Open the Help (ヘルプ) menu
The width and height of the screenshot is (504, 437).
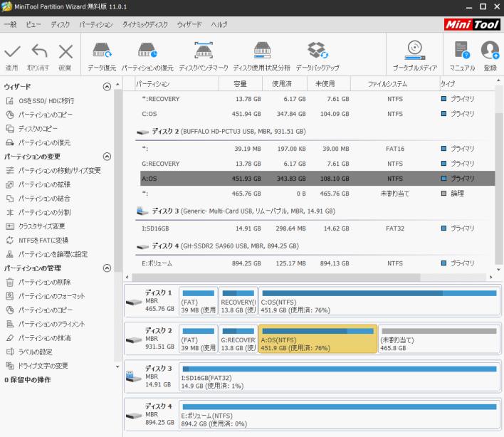pos(219,24)
